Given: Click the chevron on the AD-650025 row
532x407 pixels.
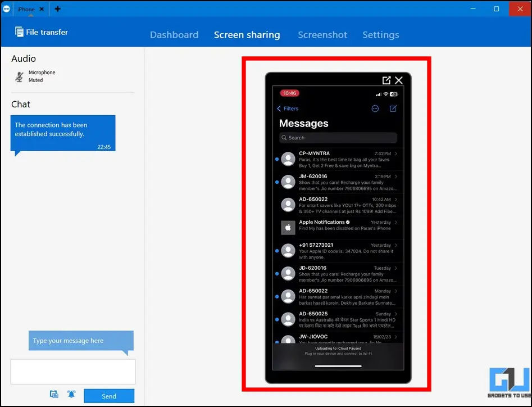Looking at the screenshot, I should 396,314.
